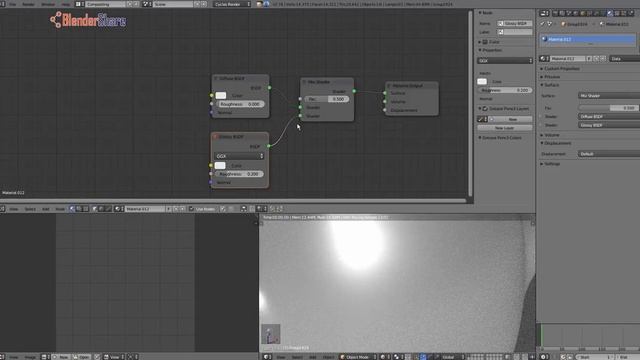Click the Diffuse BSDF color swatch
640x360 pixels.
point(221,96)
